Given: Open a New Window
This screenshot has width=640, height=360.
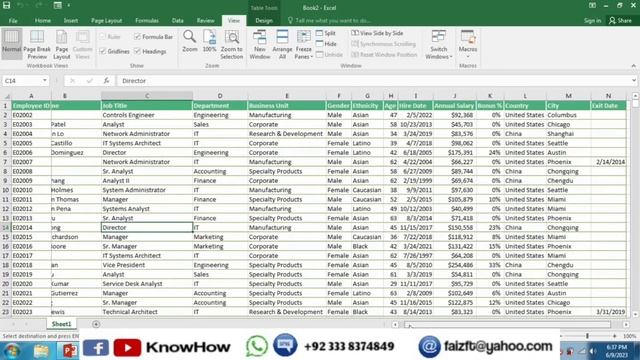Looking at the screenshot, I should pyautogui.click(x=260, y=44).
